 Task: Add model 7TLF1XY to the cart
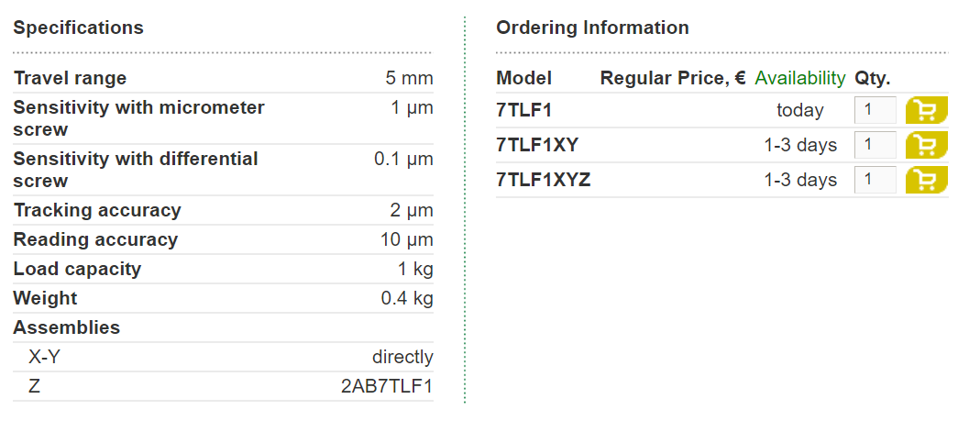[x=926, y=145]
